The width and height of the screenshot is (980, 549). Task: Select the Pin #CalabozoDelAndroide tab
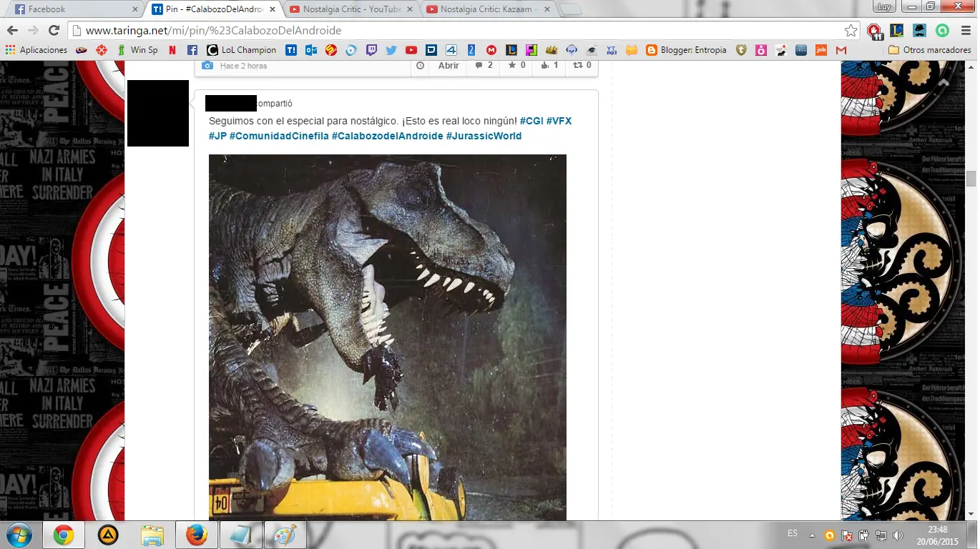[215, 9]
